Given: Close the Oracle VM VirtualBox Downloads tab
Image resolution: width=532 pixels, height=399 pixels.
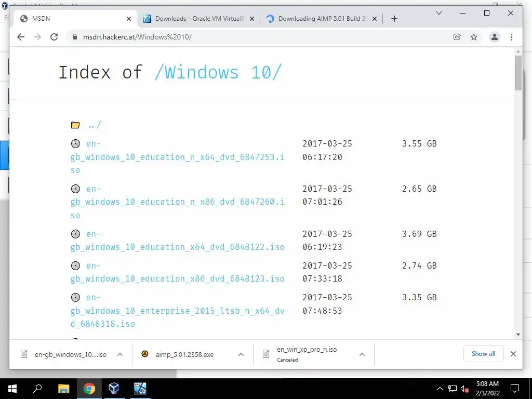Looking at the screenshot, I should click(x=252, y=19).
